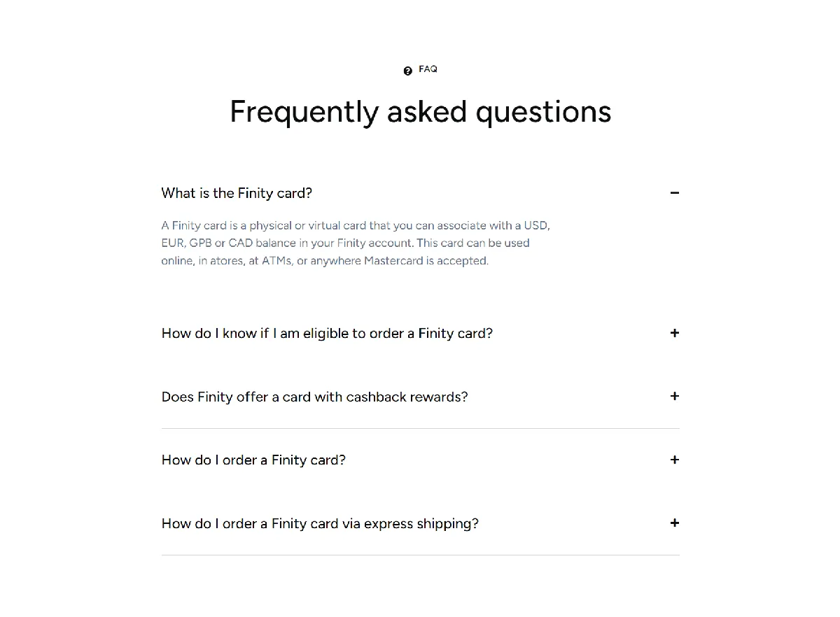Click 'USD' in the answer paragraph
840x617 pixels.
point(538,225)
